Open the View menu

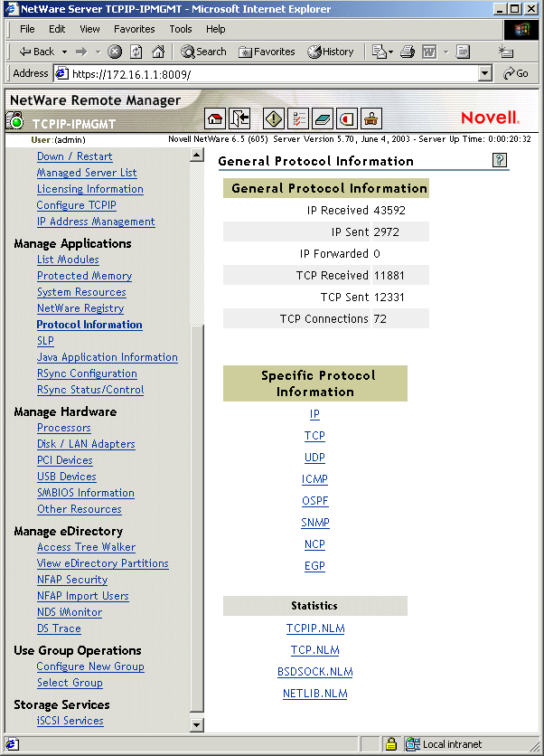point(89,29)
